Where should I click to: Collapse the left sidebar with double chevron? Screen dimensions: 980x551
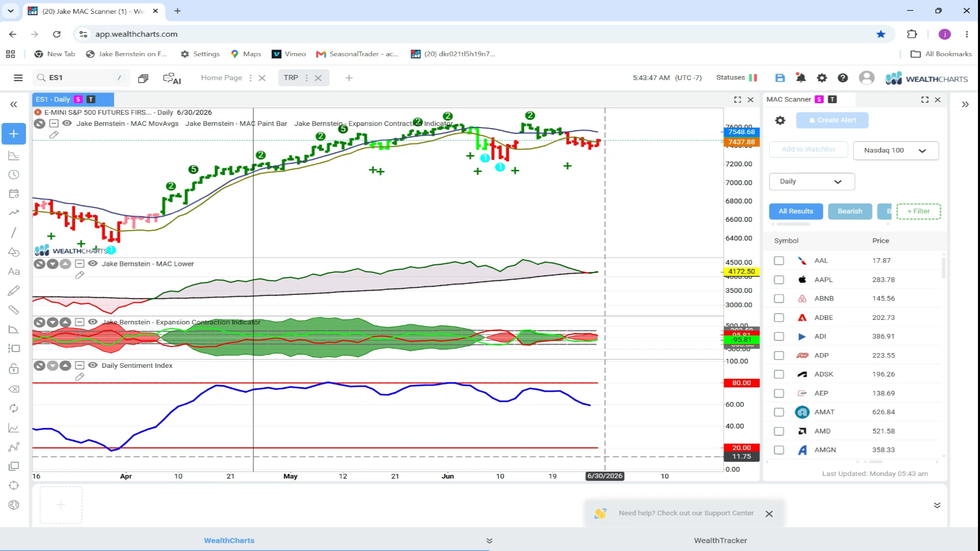coord(14,105)
